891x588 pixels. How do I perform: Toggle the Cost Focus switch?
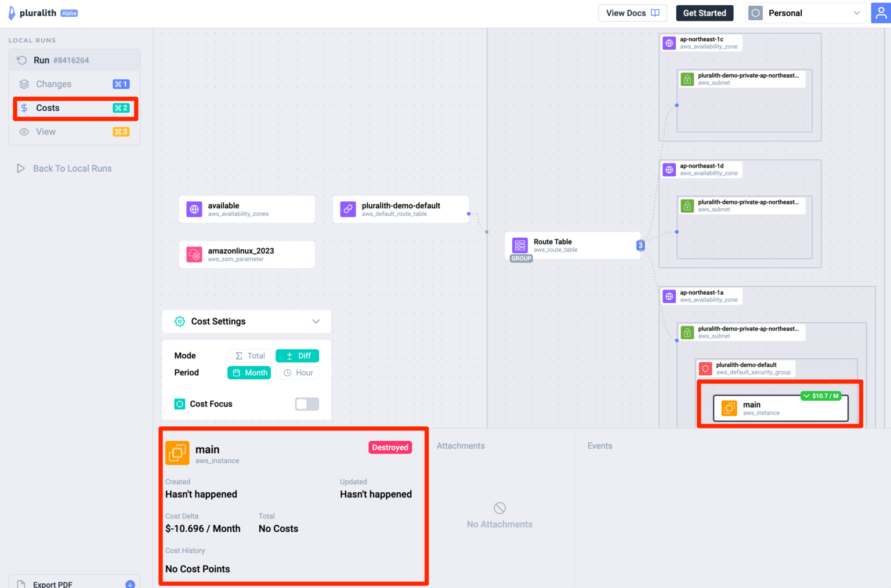[x=307, y=404]
